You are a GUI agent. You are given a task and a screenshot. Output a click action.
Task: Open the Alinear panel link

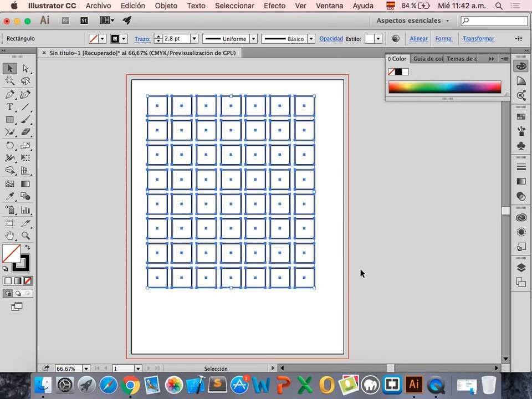(x=419, y=39)
